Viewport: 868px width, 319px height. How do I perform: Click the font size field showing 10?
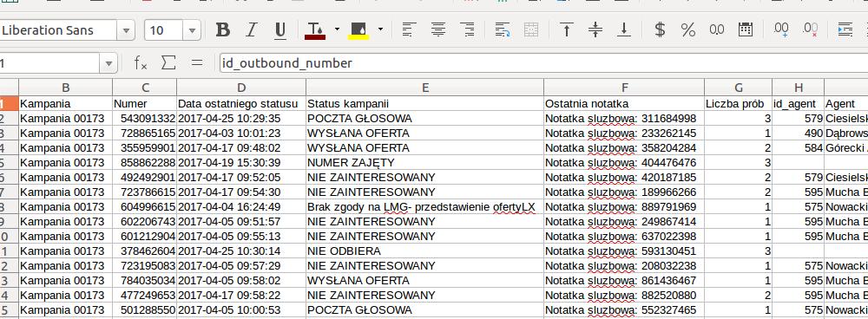pos(164,30)
